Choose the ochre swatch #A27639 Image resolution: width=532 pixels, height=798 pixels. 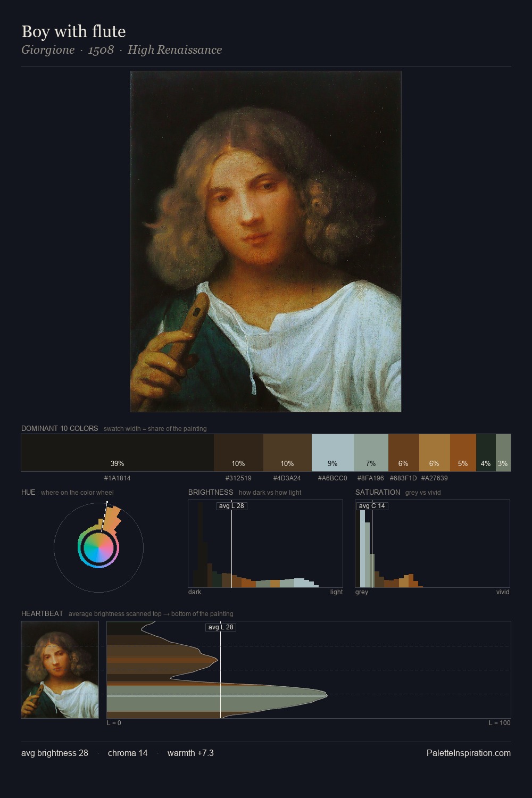(x=435, y=453)
